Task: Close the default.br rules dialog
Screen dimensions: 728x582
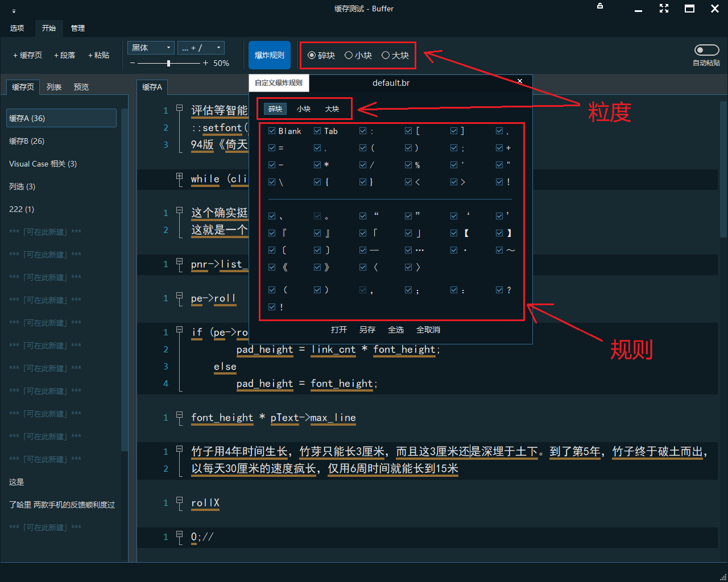Action: [520, 81]
